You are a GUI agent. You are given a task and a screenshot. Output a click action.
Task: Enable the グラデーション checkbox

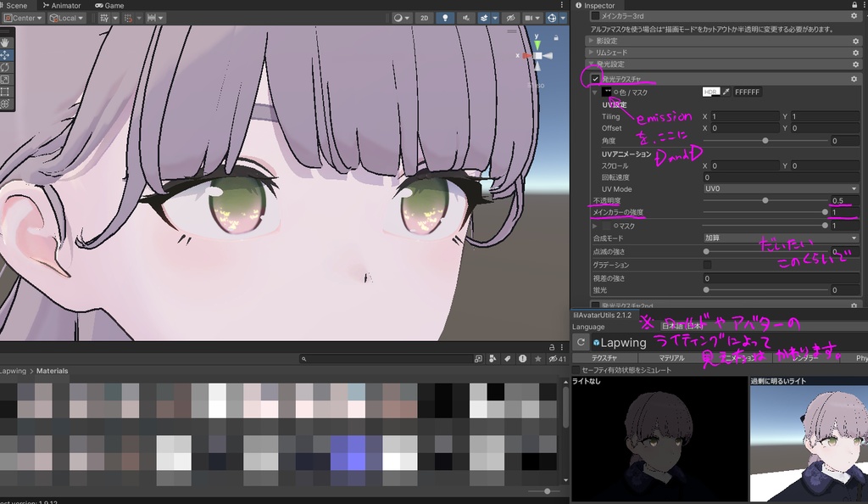(707, 265)
